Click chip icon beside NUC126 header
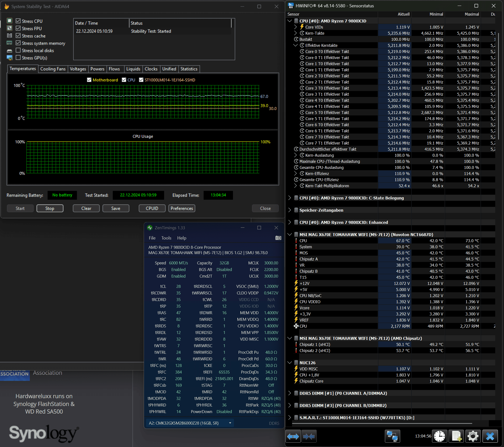This screenshot has width=504, height=447. (x=296, y=363)
